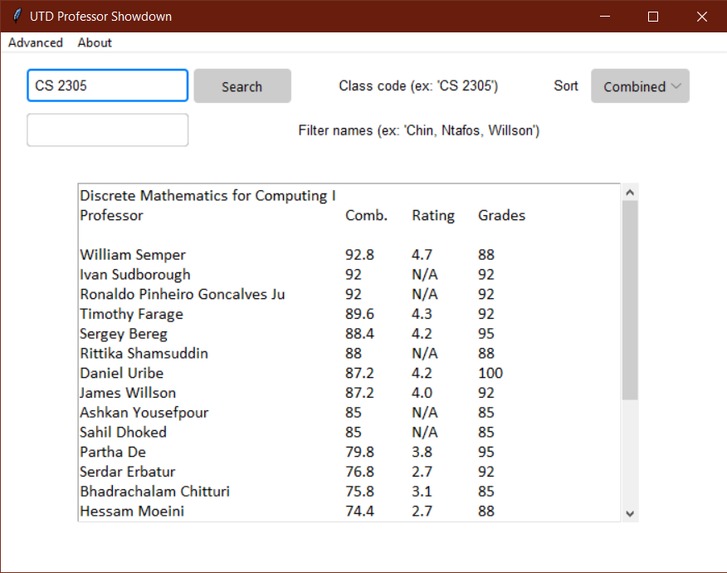Click the 4.0 rating for James Willson

(x=422, y=393)
